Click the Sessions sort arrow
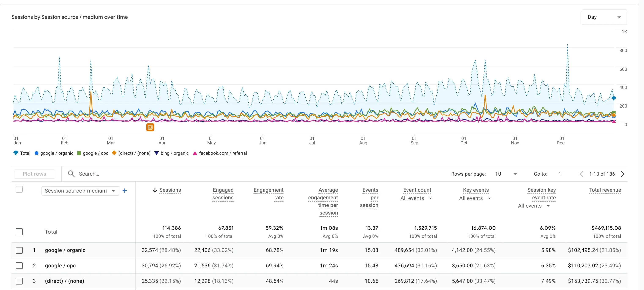 [x=155, y=190]
